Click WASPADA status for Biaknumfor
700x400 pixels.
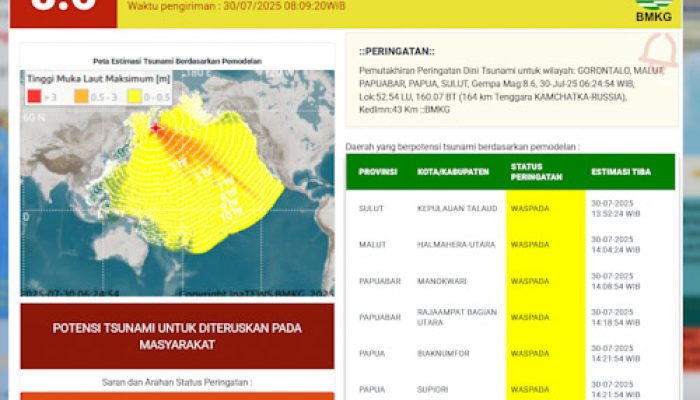pos(530,354)
